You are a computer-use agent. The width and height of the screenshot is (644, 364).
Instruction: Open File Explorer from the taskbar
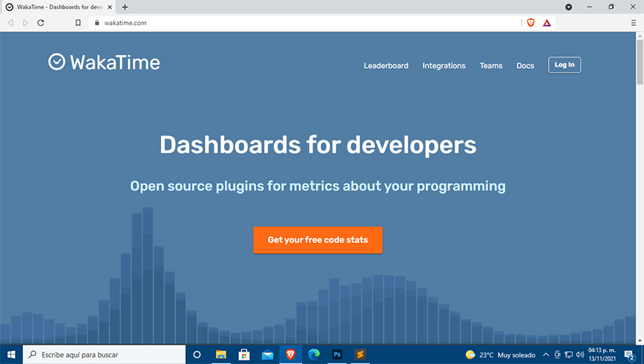click(221, 355)
